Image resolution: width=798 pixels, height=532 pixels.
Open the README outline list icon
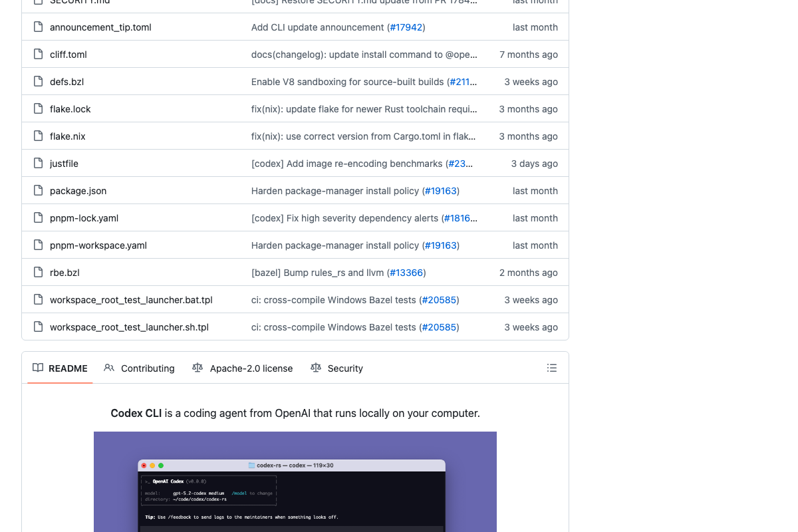[x=552, y=368]
